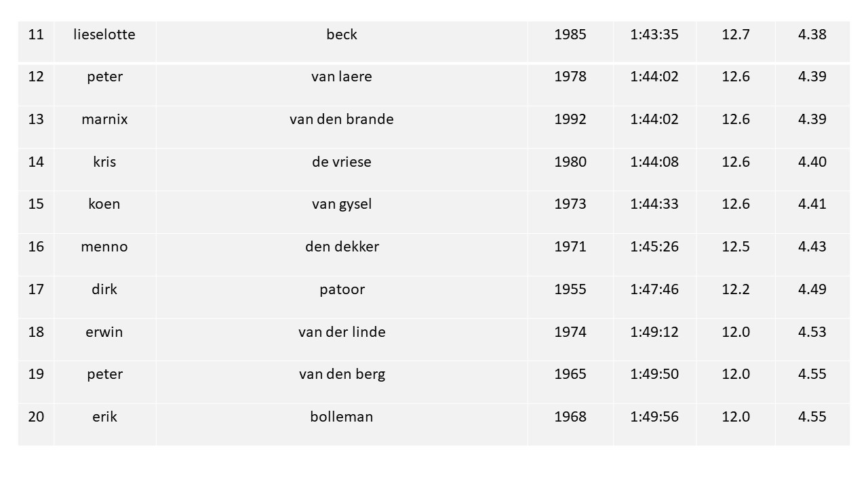This screenshot has height=488, width=868.
Task: Click the 'van gysel' surname cell
Action: coord(342,212)
